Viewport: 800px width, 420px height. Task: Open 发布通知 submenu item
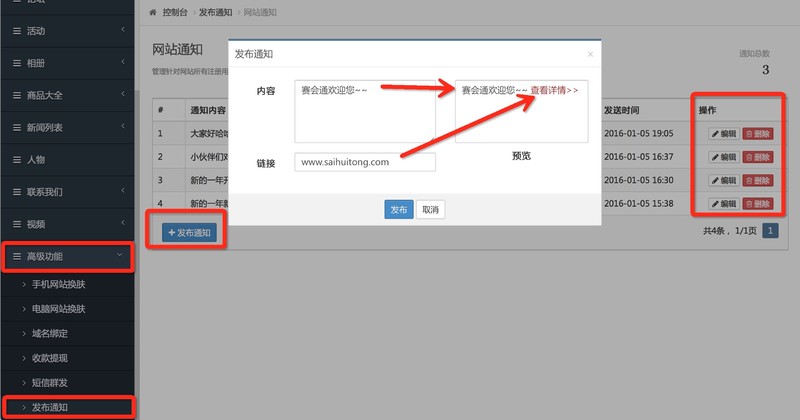[x=67, y=407]
